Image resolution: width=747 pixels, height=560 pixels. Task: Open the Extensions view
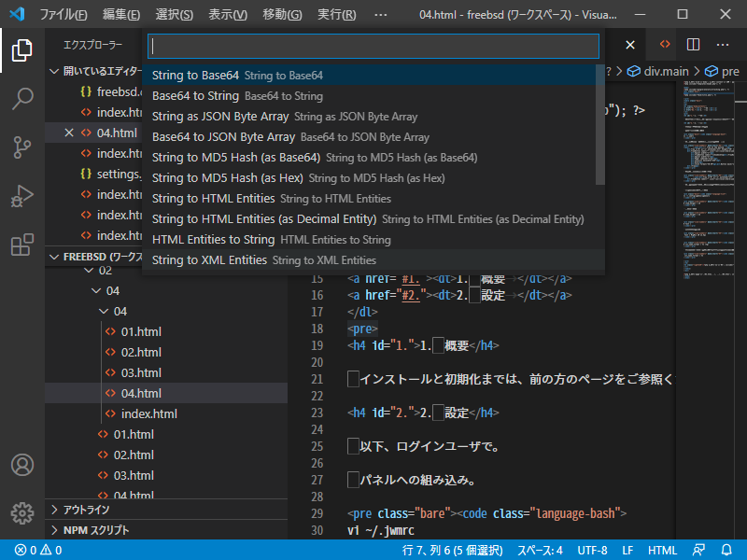point(21,245)
